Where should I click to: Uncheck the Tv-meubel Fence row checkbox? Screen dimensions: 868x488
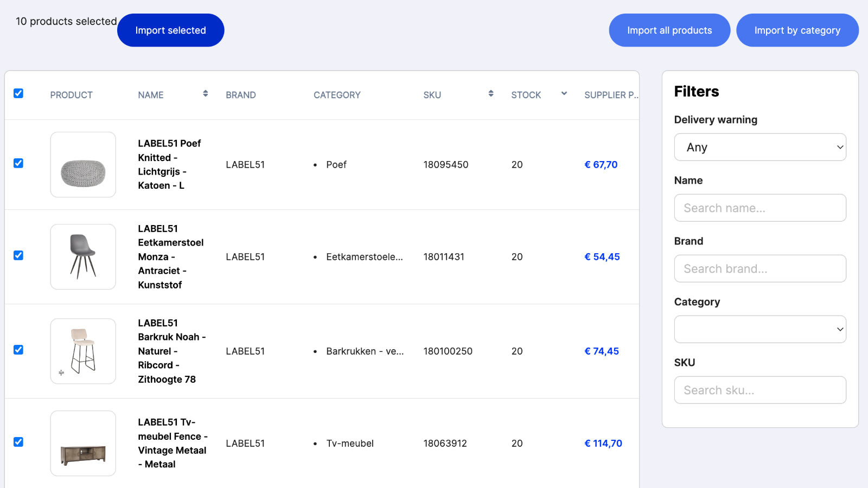coord(18,442)
